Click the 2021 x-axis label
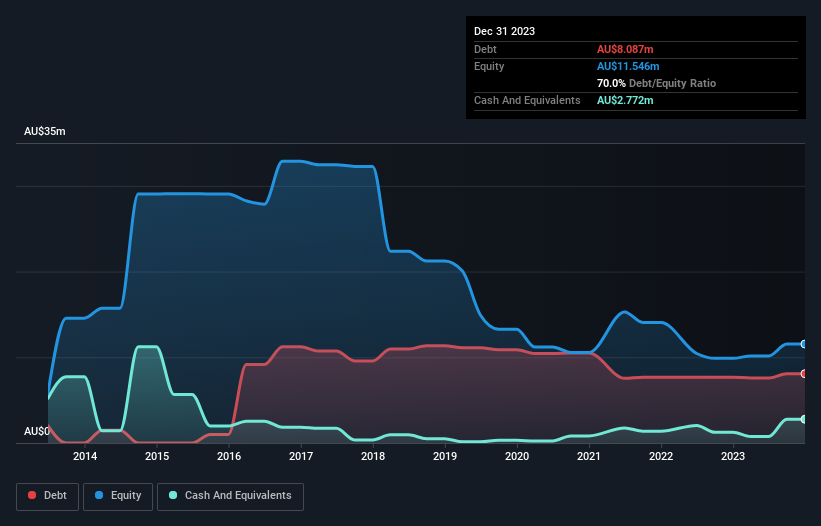 [589, 456]
